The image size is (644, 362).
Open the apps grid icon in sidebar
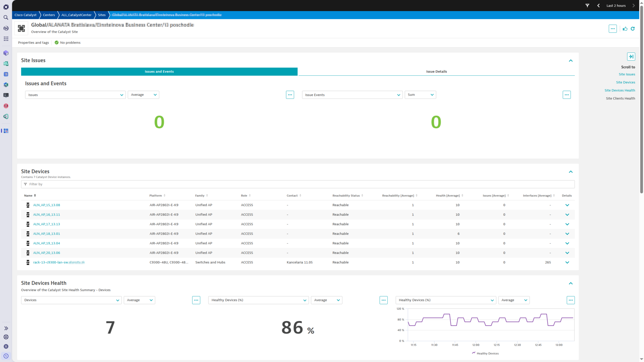[x=6, y=39]
